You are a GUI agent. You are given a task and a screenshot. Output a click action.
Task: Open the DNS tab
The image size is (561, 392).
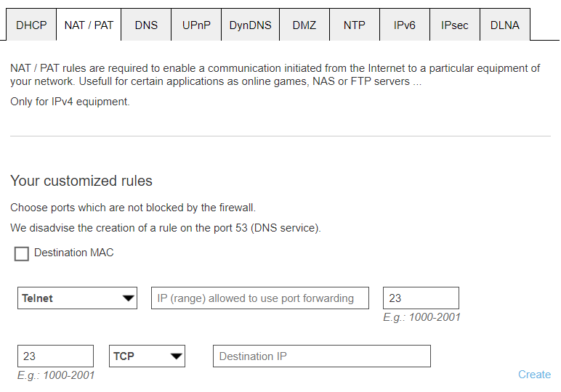[x=146, y=25]
